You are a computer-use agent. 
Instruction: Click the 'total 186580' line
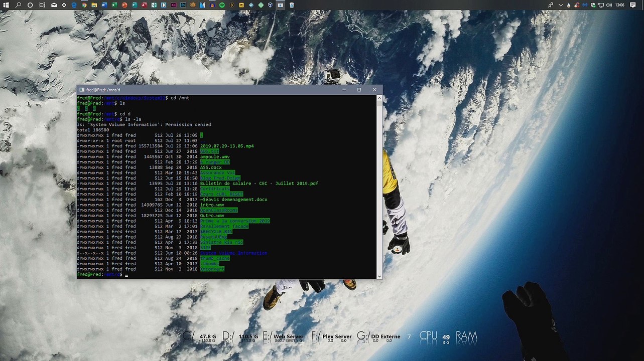point(93,130)
